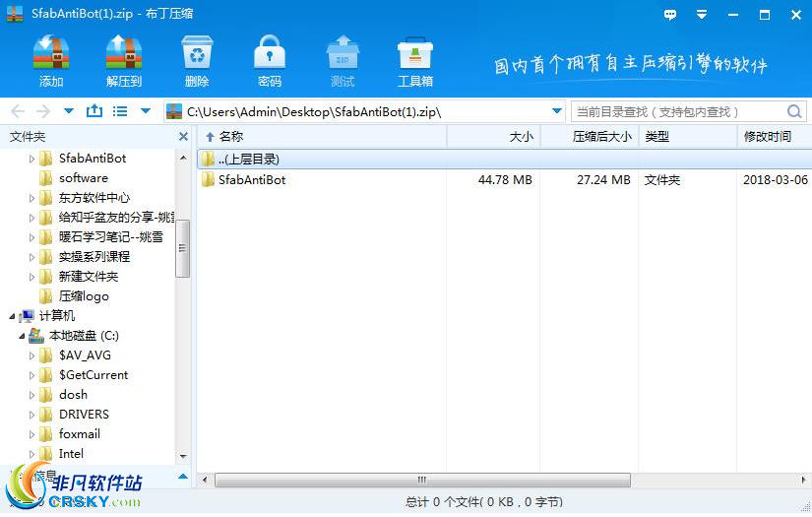Collapse the 计算机 tree node

[12, 316]
